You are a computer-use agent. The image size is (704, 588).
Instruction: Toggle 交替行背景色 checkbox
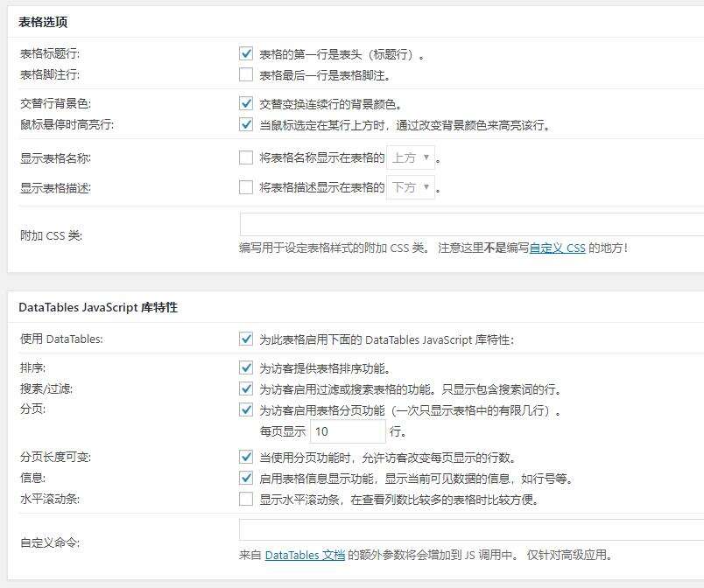[x=246, y=103]
